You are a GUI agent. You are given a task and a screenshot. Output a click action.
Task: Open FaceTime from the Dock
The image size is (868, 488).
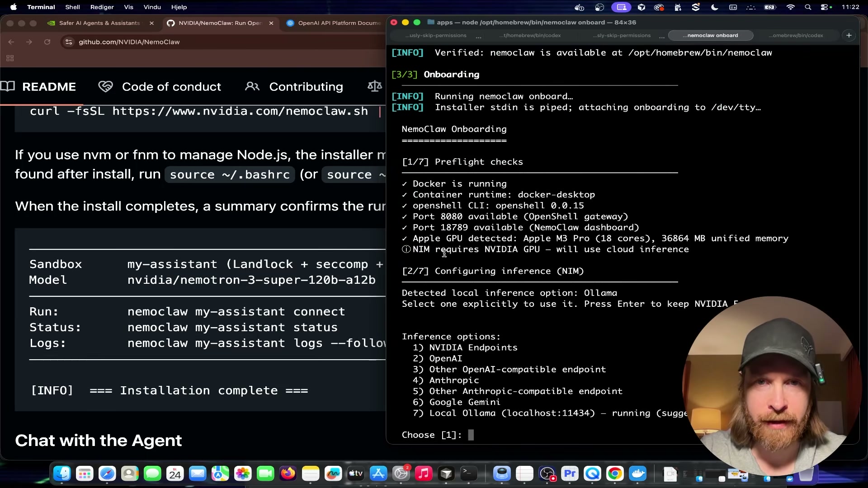pos(265,474)
